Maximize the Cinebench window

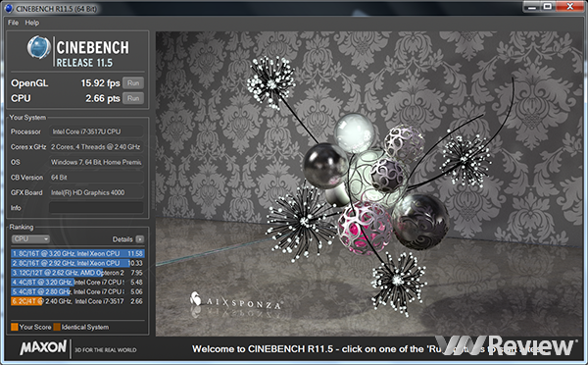(548, 7)
